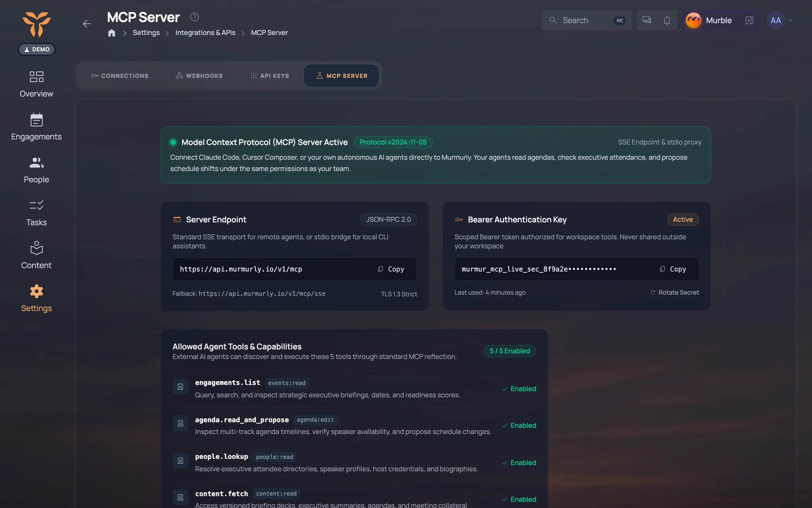This screenshot has width=812, height=508.
Task: Click the Protocol v2024-11-05 badge
Action: point(393,142)
